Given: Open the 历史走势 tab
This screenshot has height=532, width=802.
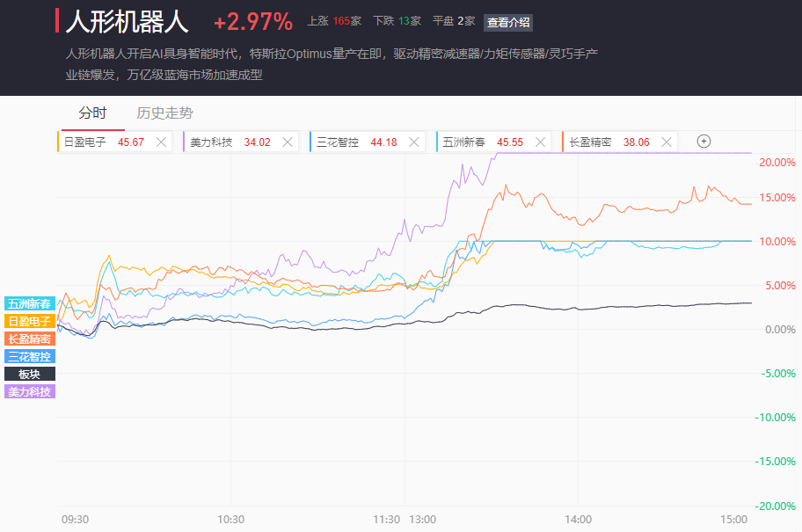Looking at the screenshot, I should [164, 113].
